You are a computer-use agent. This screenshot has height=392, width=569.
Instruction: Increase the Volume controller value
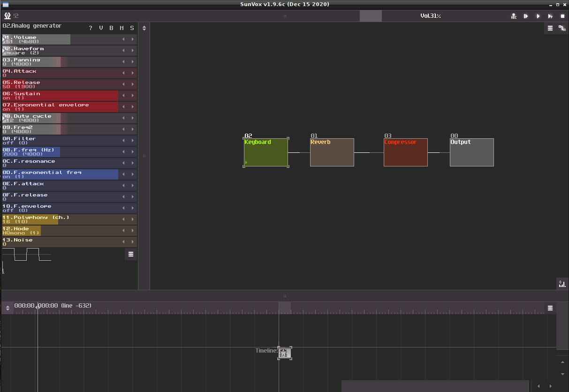click(x=133, y=39)
